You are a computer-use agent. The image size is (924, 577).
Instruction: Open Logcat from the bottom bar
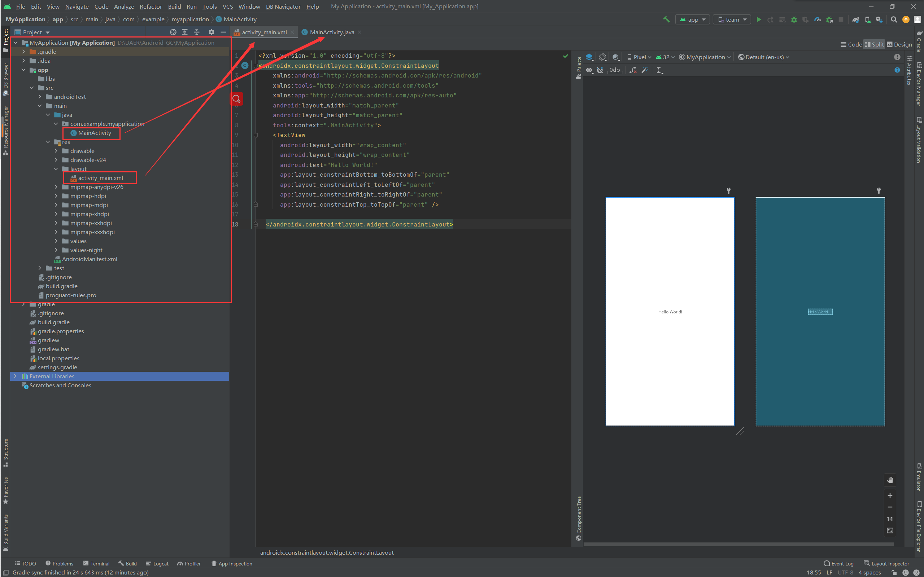tap(157, 564)
